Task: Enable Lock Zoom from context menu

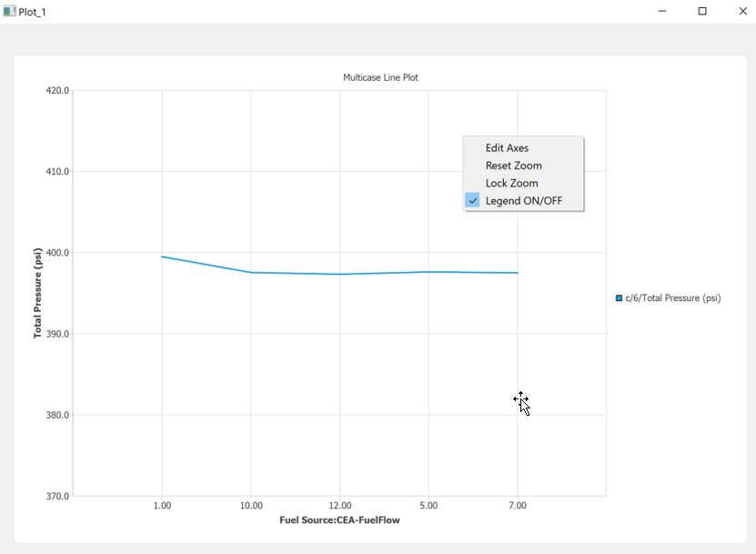Action: 511,183
